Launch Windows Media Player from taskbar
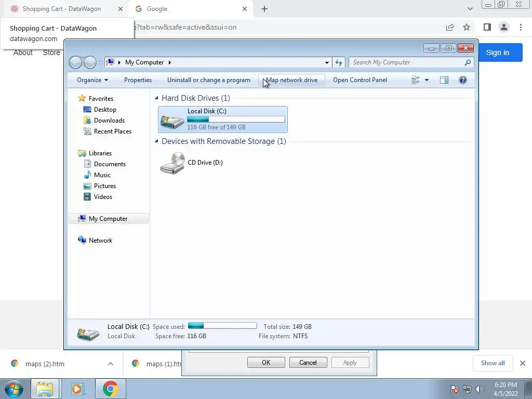The height and width of the screenshot is (399, 532). click(77, 389)
